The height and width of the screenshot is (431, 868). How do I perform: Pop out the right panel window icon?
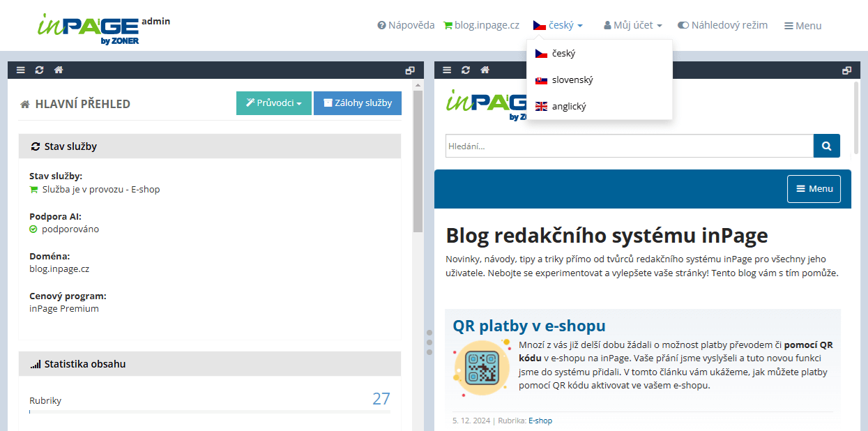point(846,70)
